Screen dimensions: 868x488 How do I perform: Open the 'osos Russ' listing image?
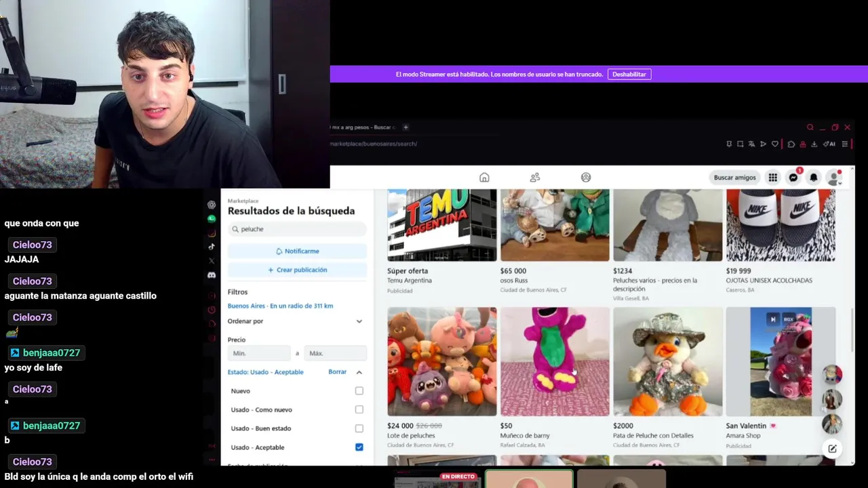pos(555,225)
